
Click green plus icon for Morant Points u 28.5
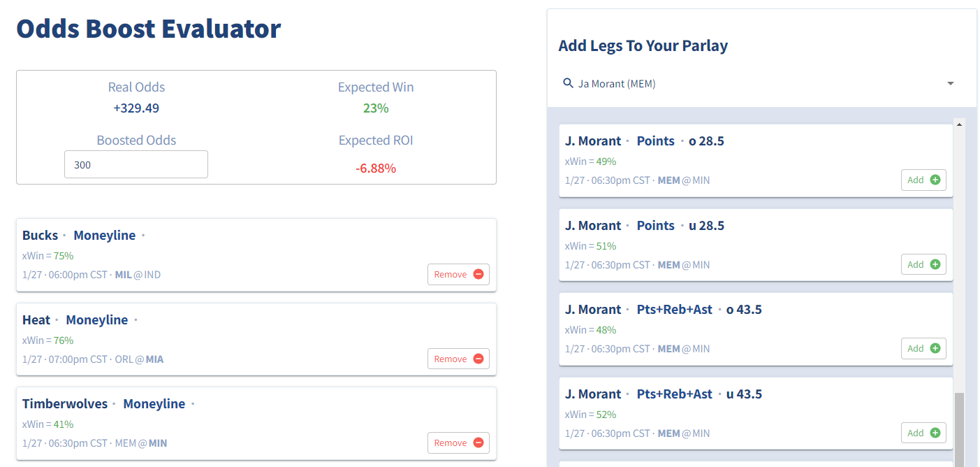point(935,264)
